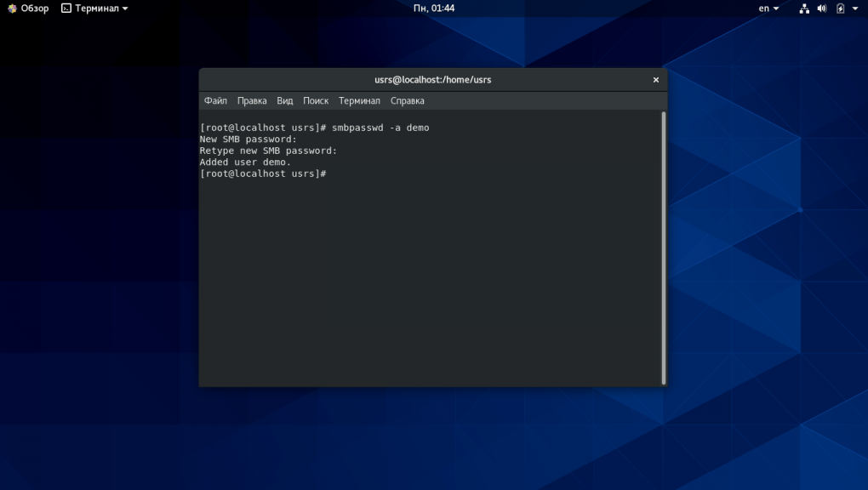868x490 pixels.
Task: Open the Файл menu
Action: coord(215,100)
